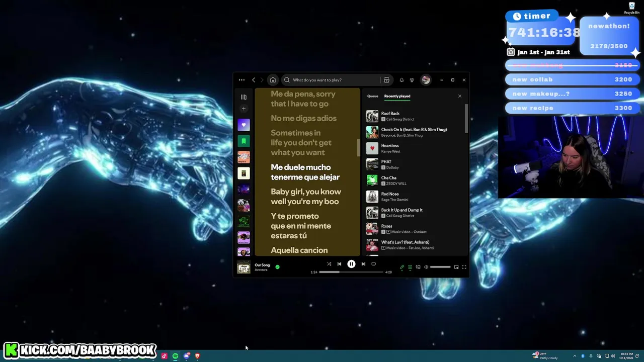Show hidden system tray icons

pos(575,356)
